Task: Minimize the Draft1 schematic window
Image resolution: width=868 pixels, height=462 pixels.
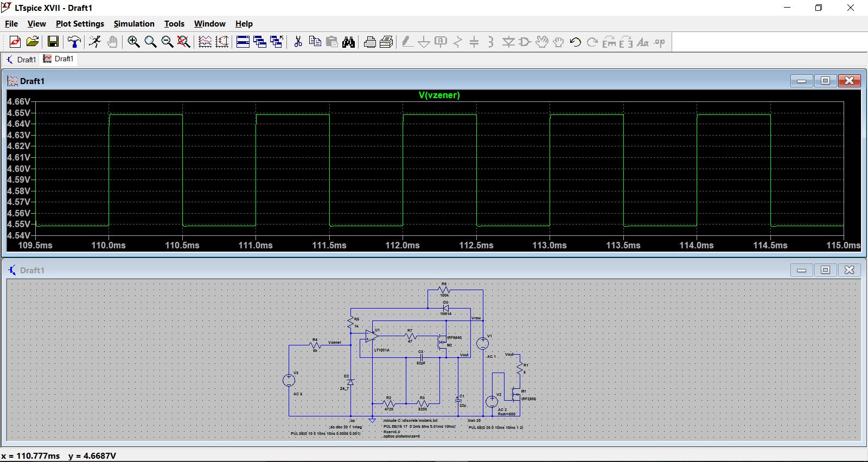Action: (x=801, y=270)
